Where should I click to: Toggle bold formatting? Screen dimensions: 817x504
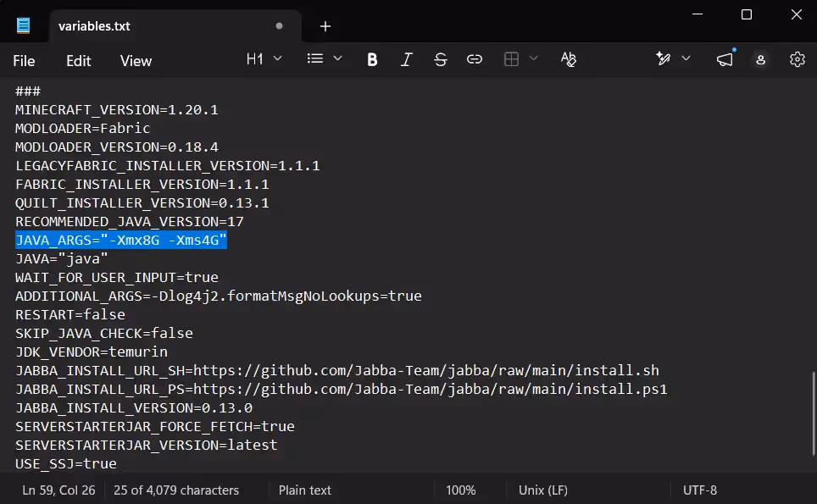point(372,59)
